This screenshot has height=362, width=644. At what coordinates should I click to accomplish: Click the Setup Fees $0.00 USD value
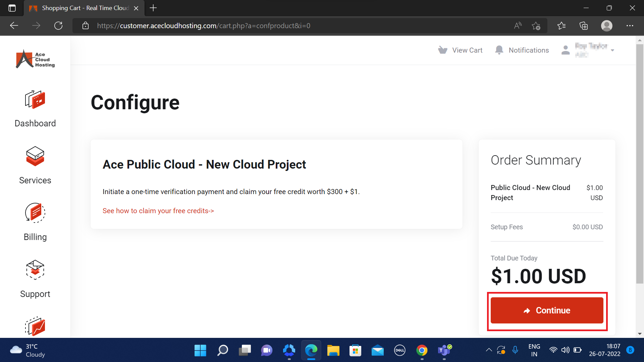click(587, 227)
